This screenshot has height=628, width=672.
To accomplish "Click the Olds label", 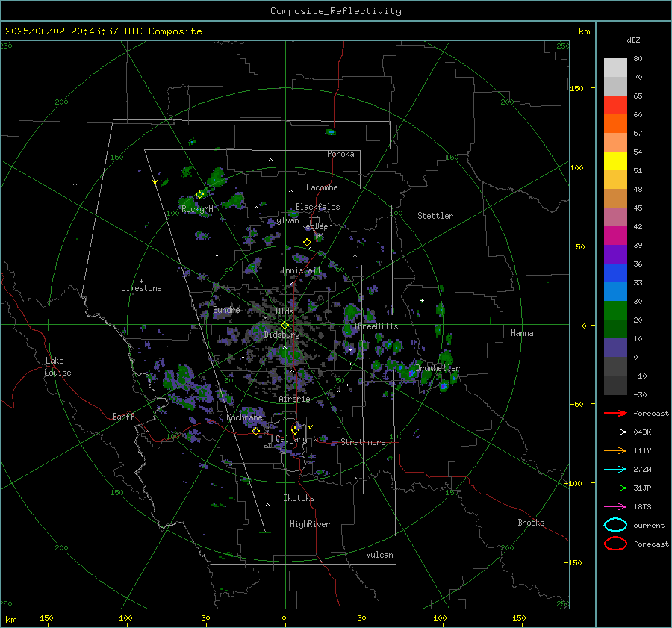I will pyautogui.click(x=285, y=311).
